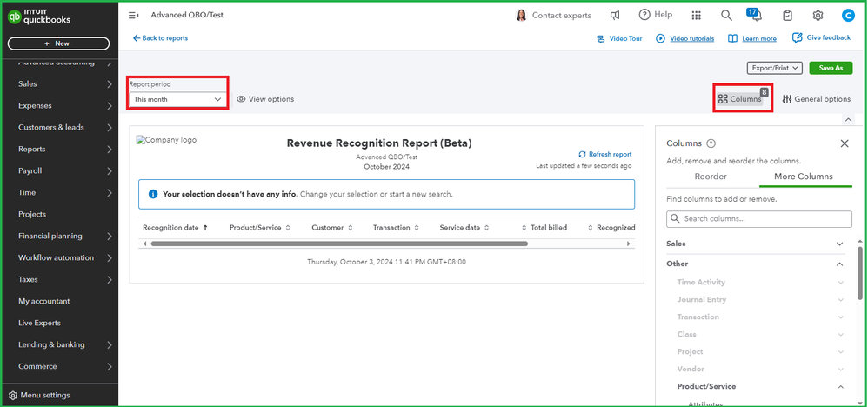Open the Learn more link

pos(751,39)
